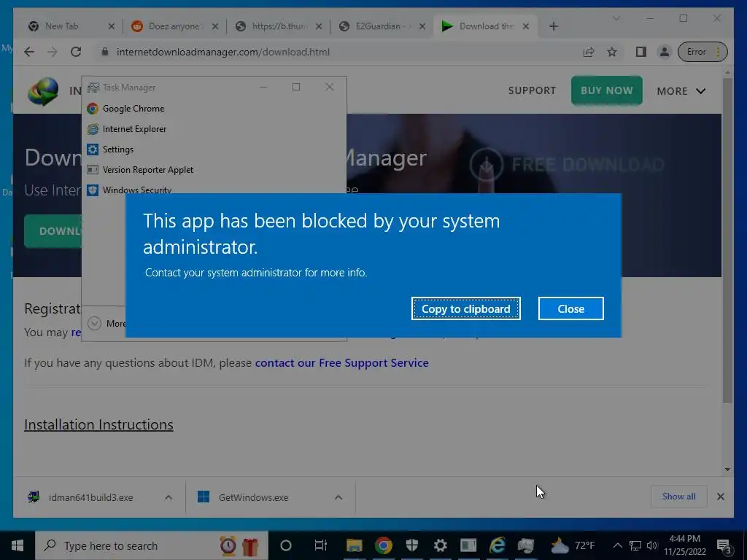Dismiss the downloads bar
Screen dimensions: 747x560
click(x=720, y=497)
